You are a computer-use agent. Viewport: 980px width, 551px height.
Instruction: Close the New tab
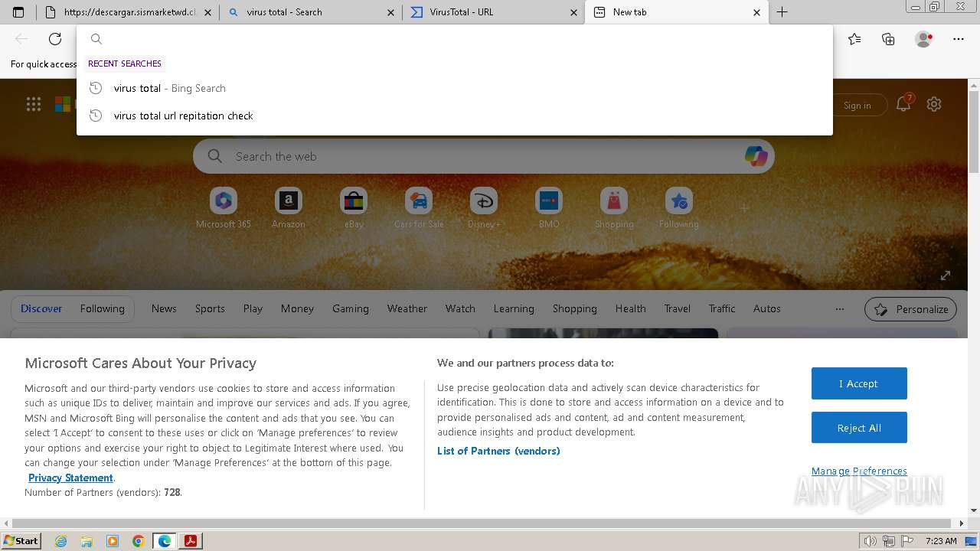click(756, 12)
